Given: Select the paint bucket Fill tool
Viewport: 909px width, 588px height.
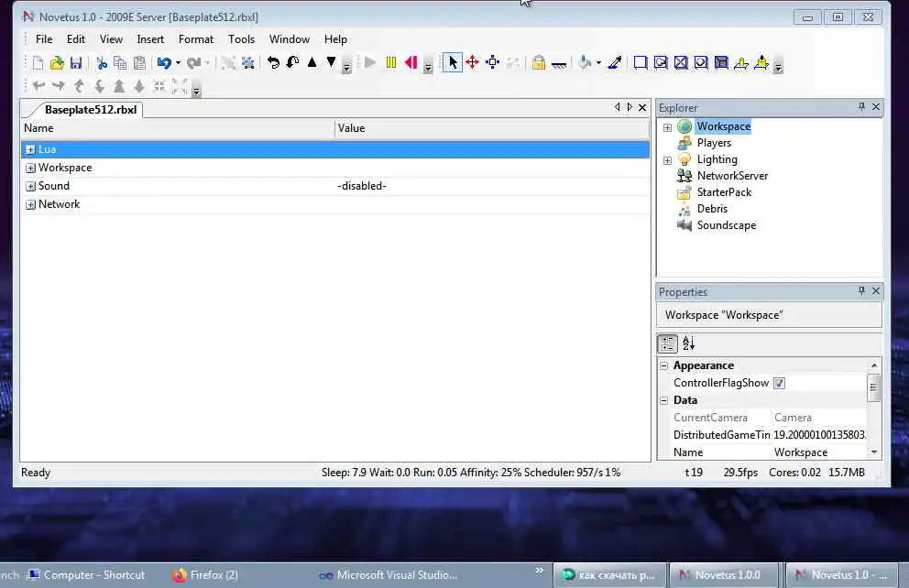Looking at the screenshot, I should tap(585, 62).
